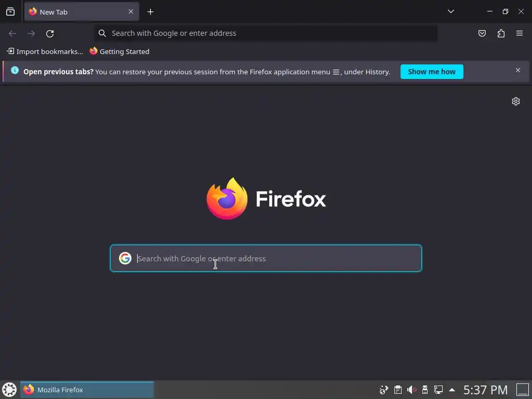
Task: Open the muted volume tray icon
Action: click(x=411, y=390)
